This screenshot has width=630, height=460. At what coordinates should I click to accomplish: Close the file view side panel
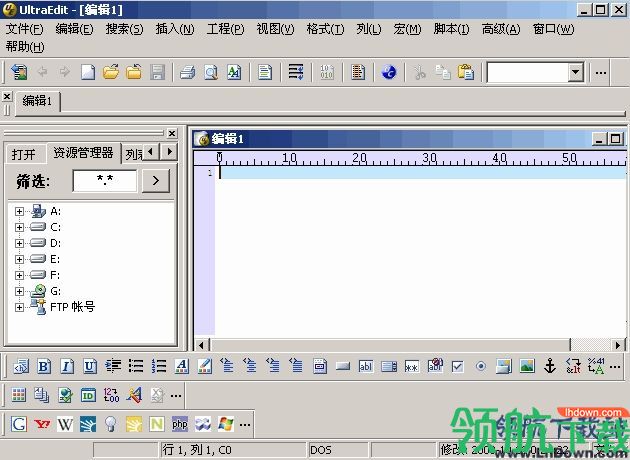click(172, 133)
